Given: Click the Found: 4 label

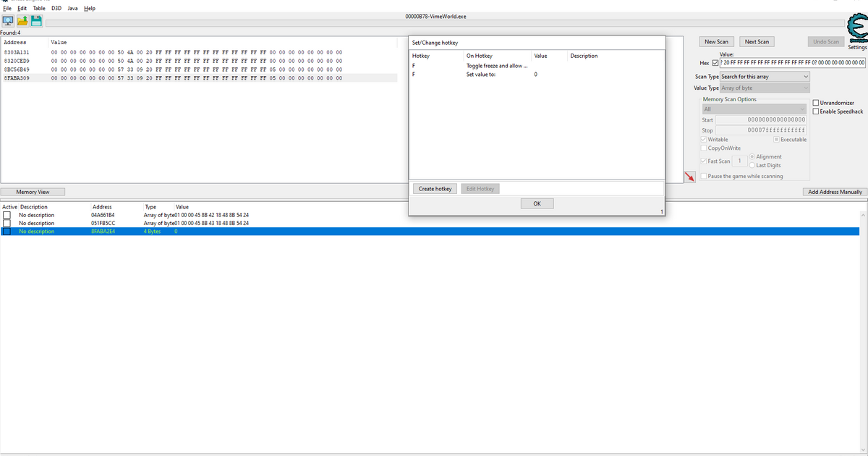Looking at the screenshot, I should (10, 33).
